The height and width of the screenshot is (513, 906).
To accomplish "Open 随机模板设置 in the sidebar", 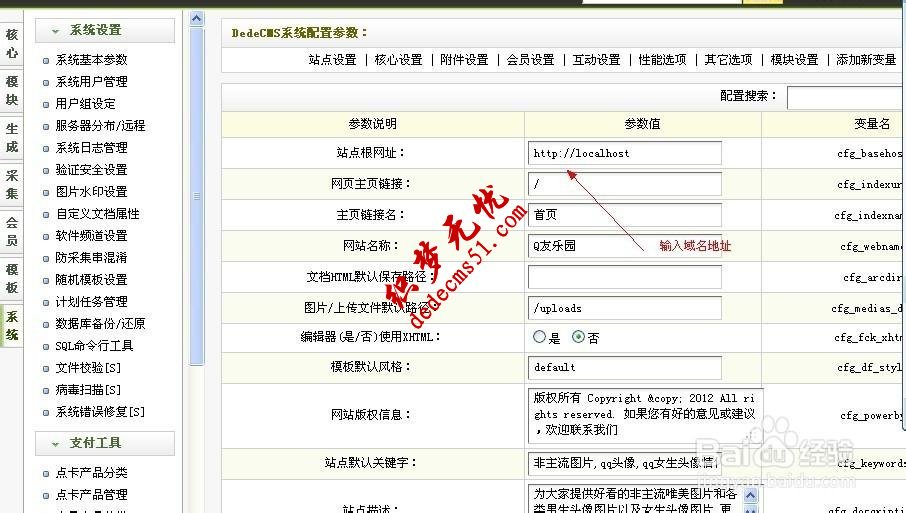I will pyautogui.click(x=91, y=280).
